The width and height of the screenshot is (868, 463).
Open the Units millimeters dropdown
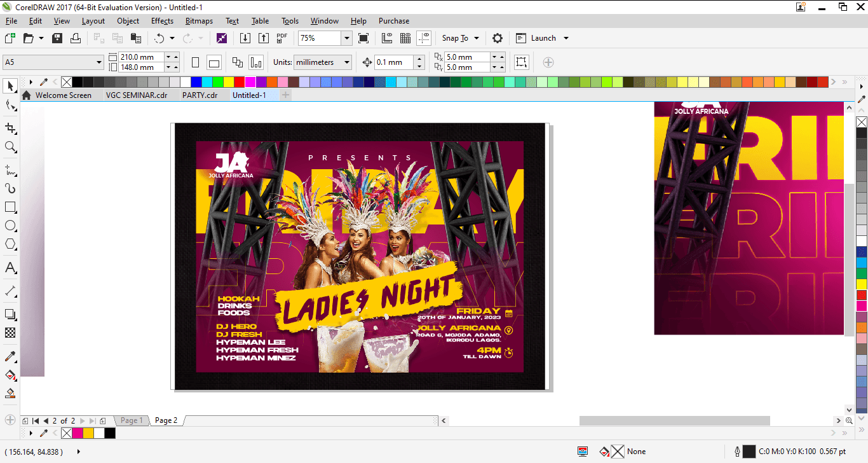pyautogui.click(x=346, y=62)
